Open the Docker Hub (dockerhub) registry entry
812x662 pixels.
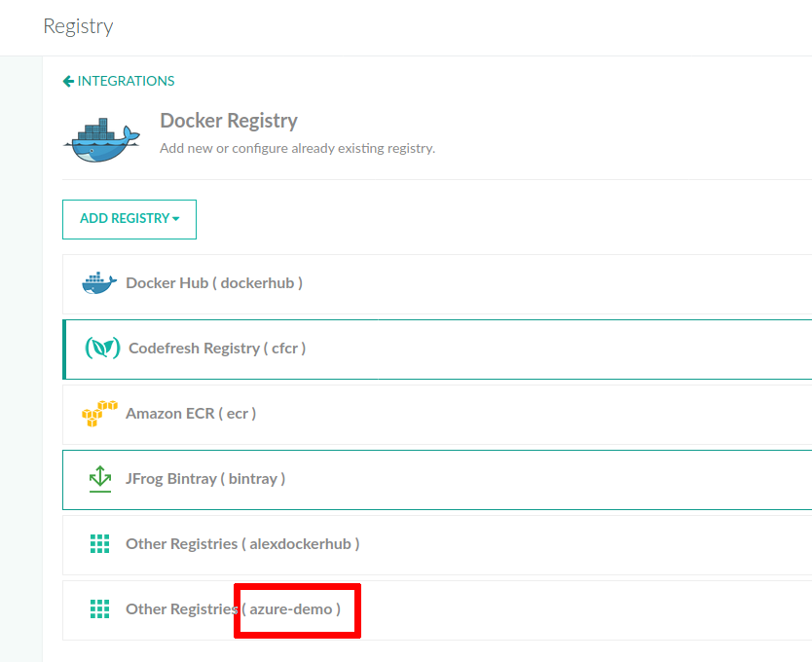coord(214,283)
